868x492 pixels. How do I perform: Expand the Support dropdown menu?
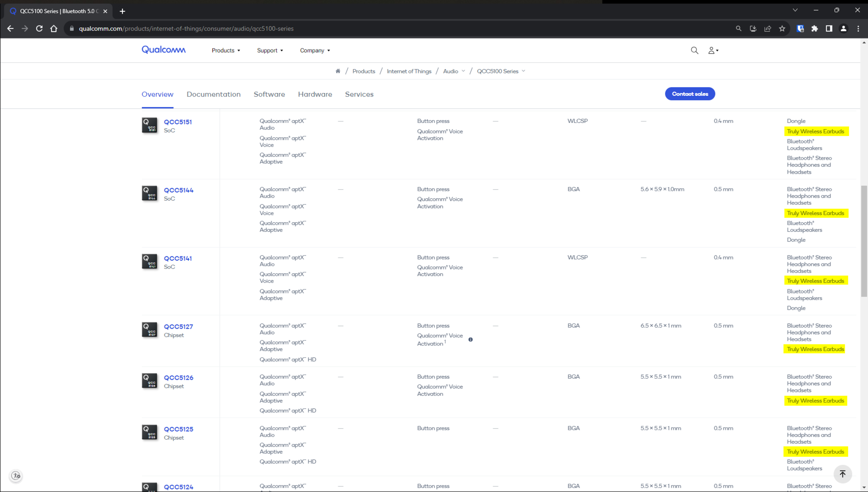(x=270, y=50)
